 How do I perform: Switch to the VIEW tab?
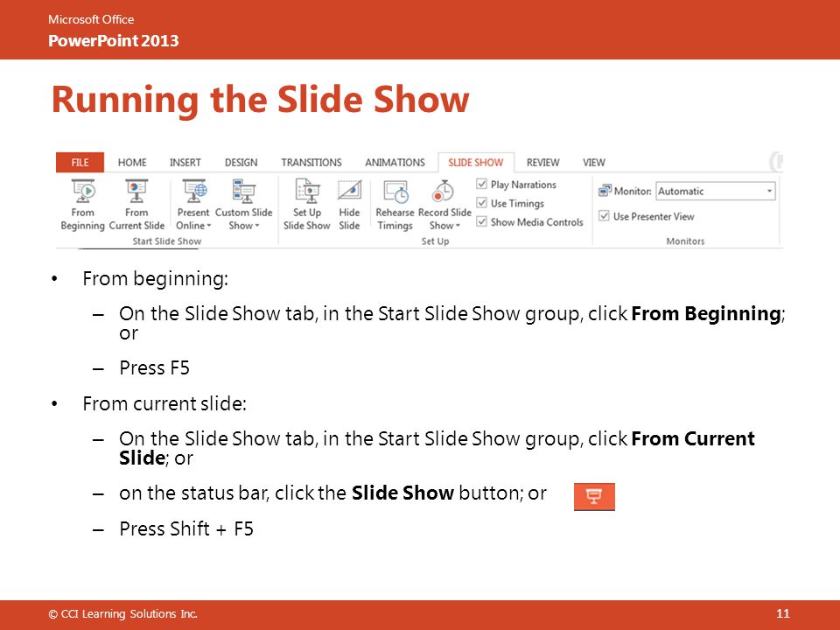point(593,163)
